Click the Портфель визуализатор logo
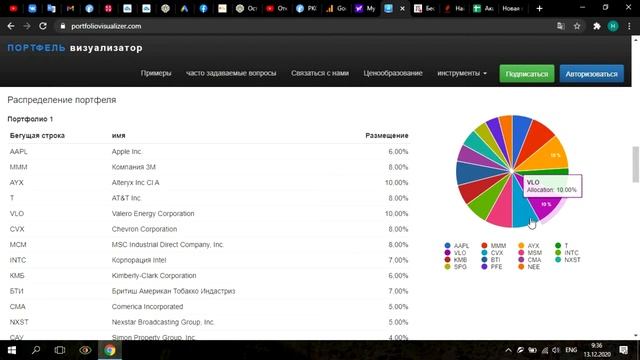The image size is (640, 360). pyautogui.click(x=75, y=48)
